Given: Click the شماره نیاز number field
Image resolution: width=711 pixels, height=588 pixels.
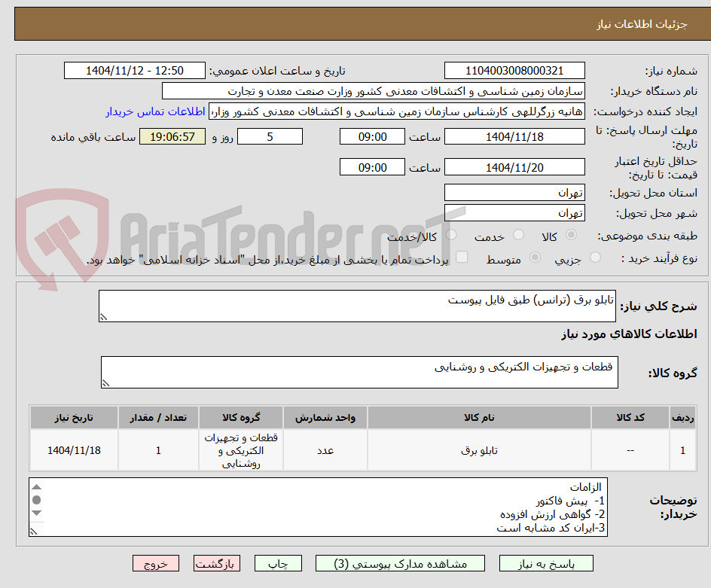Looking at the screenshot, I should [x=514, y=71].
